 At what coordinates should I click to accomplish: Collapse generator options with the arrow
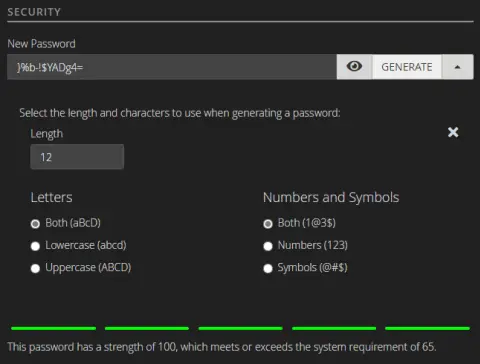(x=458, y=67)
